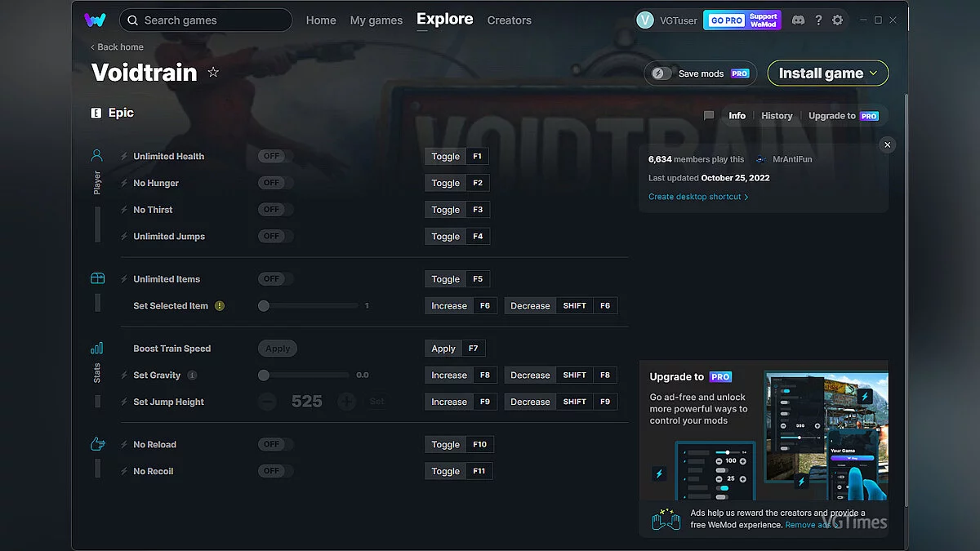The height and width of the screenshot is (551, 980).
Task: Close the info panel with X
Action: pos(888,144)
